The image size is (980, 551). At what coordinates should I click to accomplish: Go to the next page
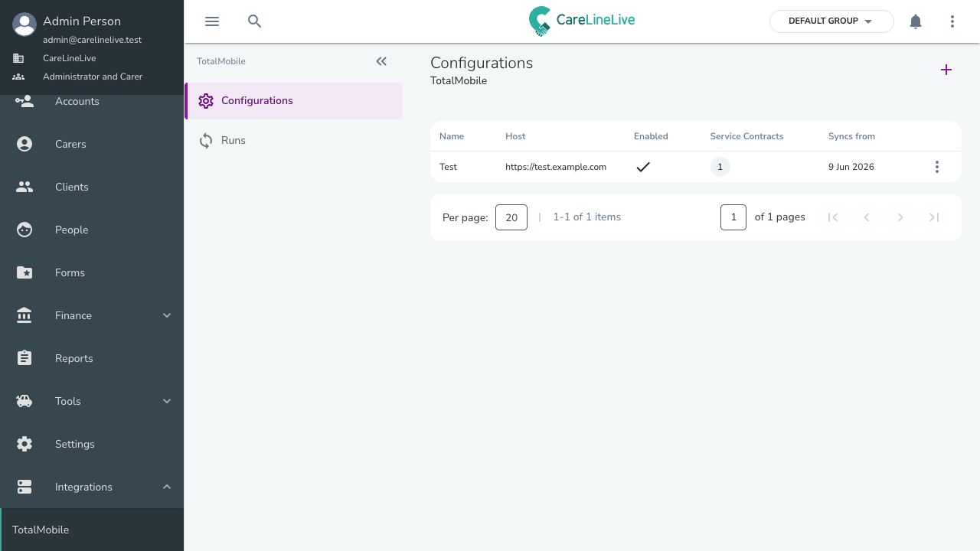(900, 217)
